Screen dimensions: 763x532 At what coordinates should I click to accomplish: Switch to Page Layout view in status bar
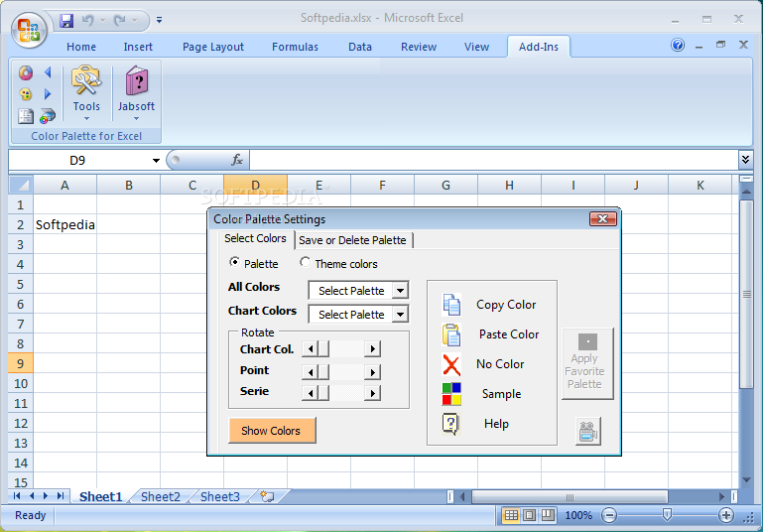(x=530, y=515)
